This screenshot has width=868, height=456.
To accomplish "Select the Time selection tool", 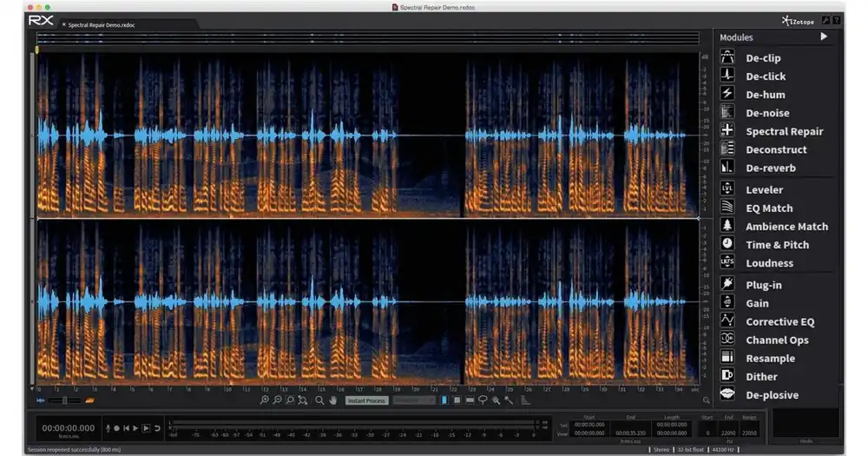I will 444,400.
